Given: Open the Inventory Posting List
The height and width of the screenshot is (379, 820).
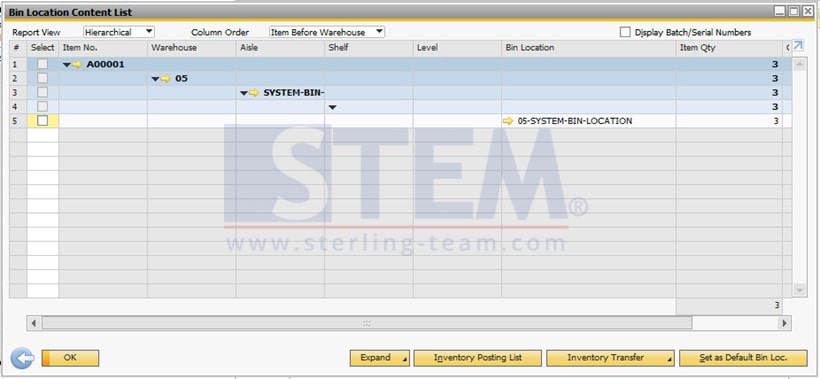Looking at the screenshot, I should [477, 358].
